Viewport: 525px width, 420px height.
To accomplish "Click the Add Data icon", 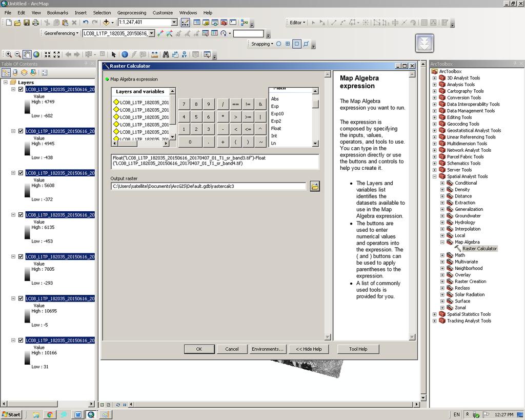I will [106, 23].
